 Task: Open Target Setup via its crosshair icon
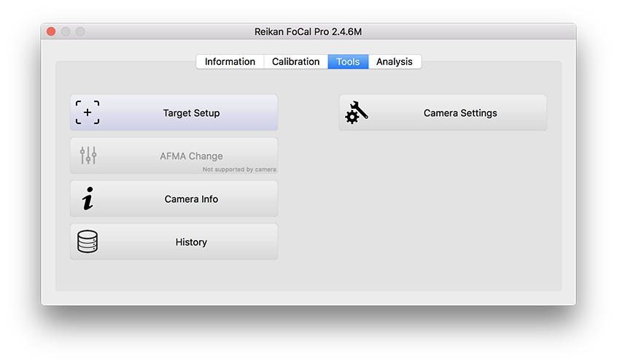(x=88, y=112)
